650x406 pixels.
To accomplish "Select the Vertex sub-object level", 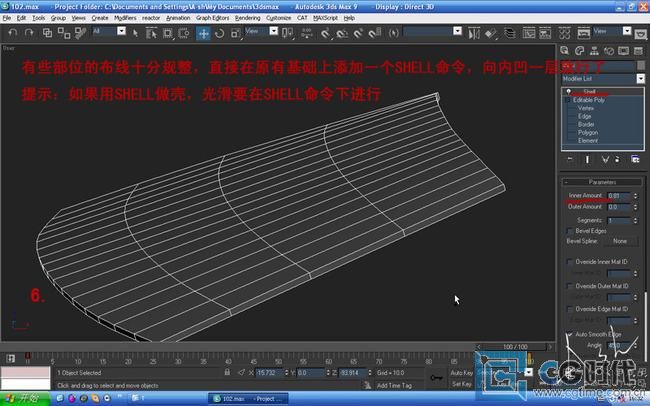I will [x=586, y=108].
